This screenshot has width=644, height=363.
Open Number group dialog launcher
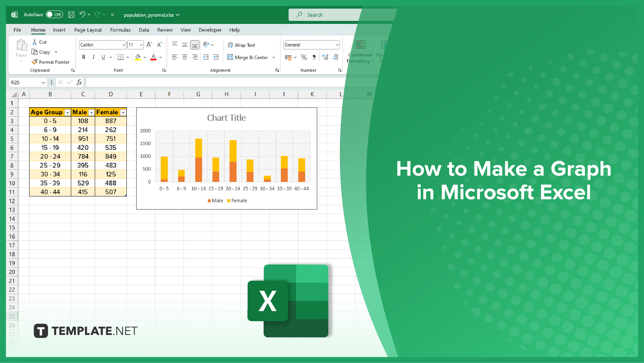click(340, 70)
